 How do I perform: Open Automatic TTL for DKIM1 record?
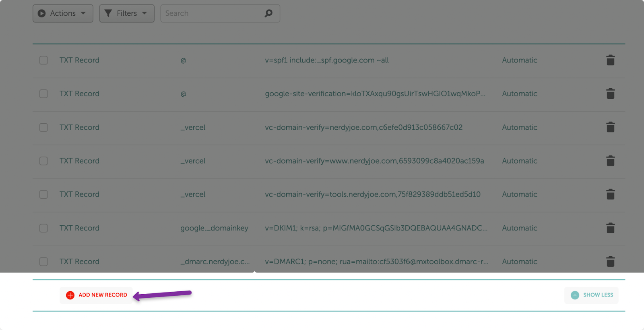519,228
